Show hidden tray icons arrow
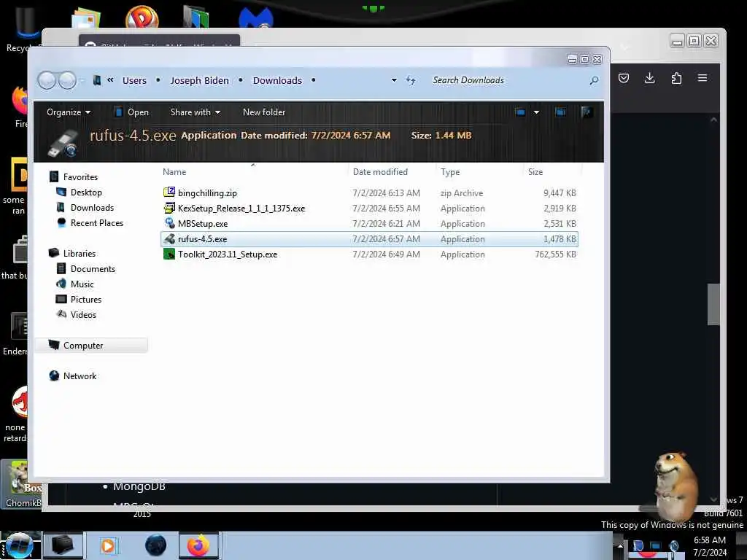Screen dimensions: 747x560 point(620,545)
